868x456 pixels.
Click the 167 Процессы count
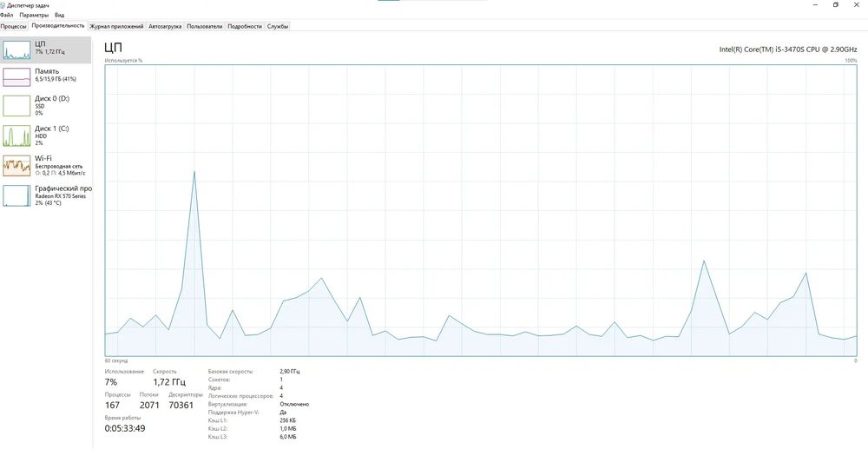click(x=112, y=405)
